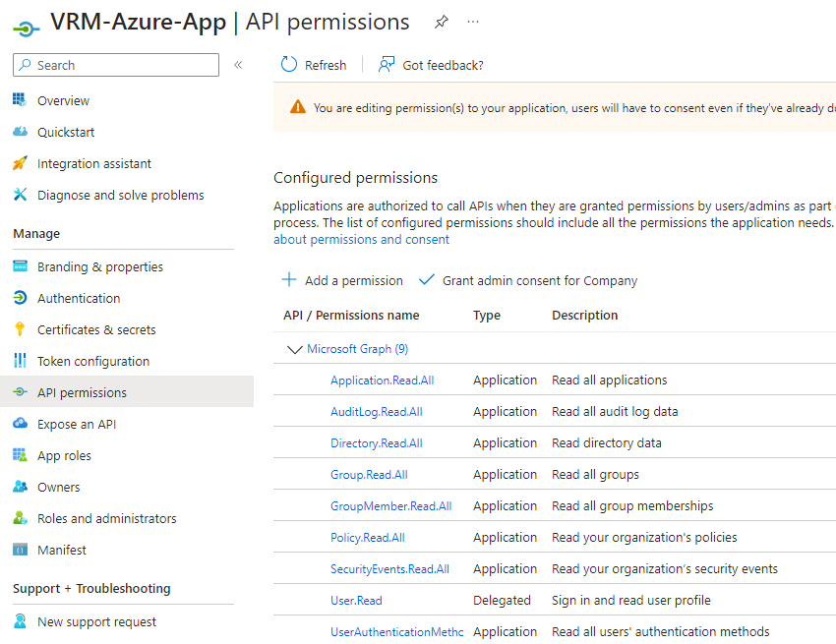Go to Authentication settings
Image resolution: width=836 pixels, height=644 pixels.
point(79,299)
